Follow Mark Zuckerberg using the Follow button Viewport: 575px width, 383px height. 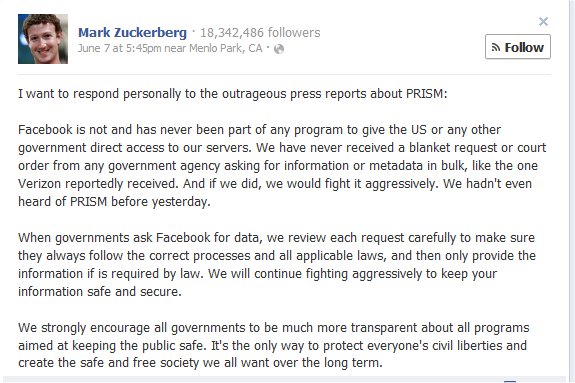[x=518, y=47]
